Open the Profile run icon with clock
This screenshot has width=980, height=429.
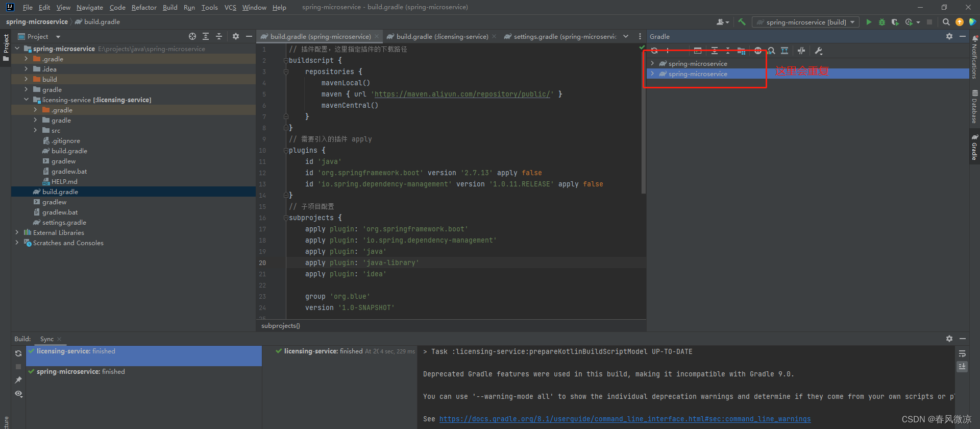coord(909,22)
